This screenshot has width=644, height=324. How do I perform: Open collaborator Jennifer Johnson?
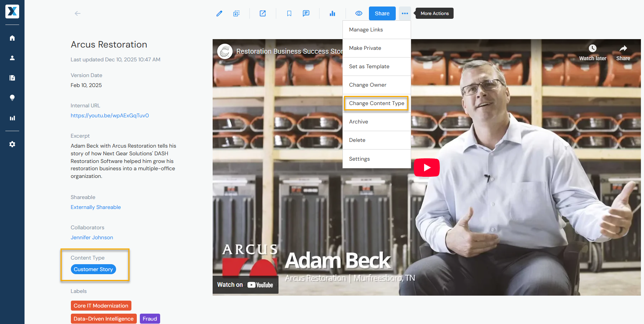tap(92, 237)
